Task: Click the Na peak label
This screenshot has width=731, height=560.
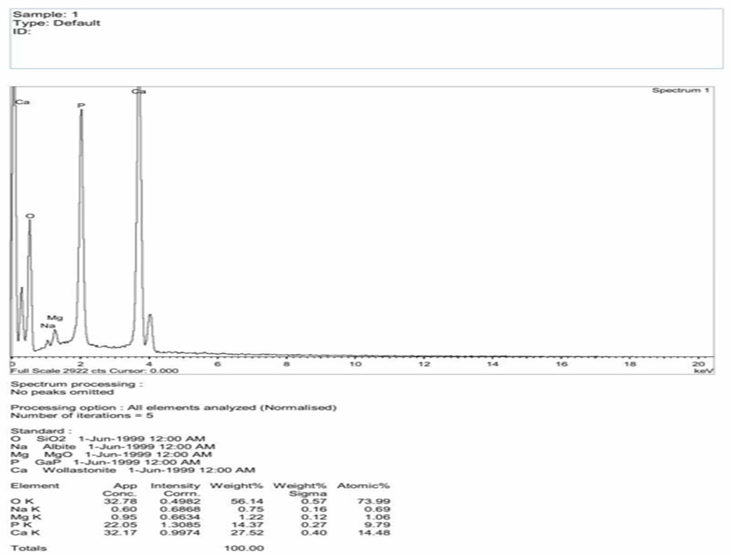Action: 48,326
